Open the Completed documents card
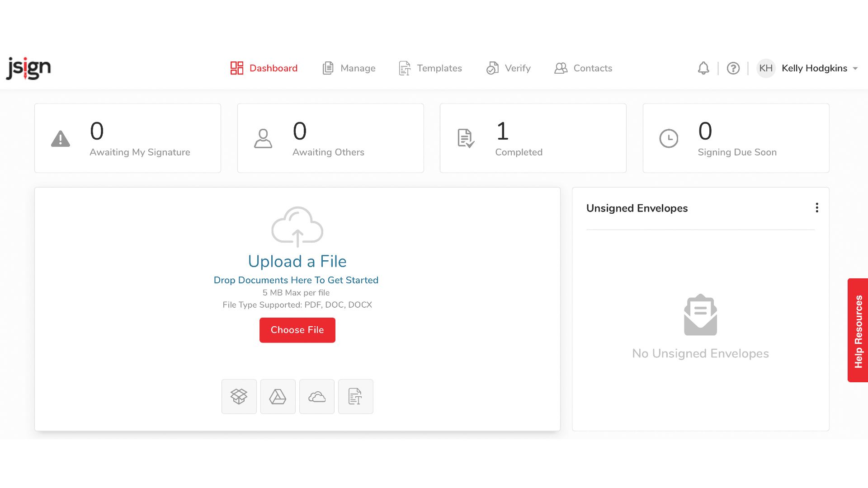 533,138
